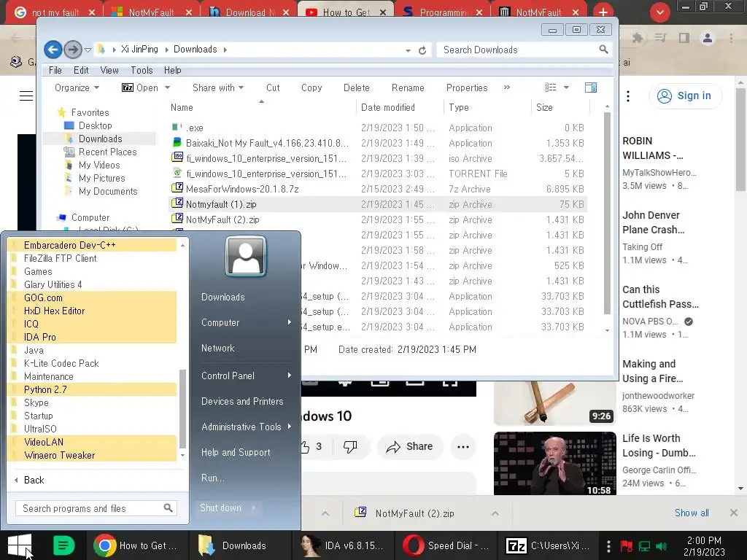Open YouTube more actions three-dots button
The width and height of the screenshot is (747, 560).
click(463, 447)
